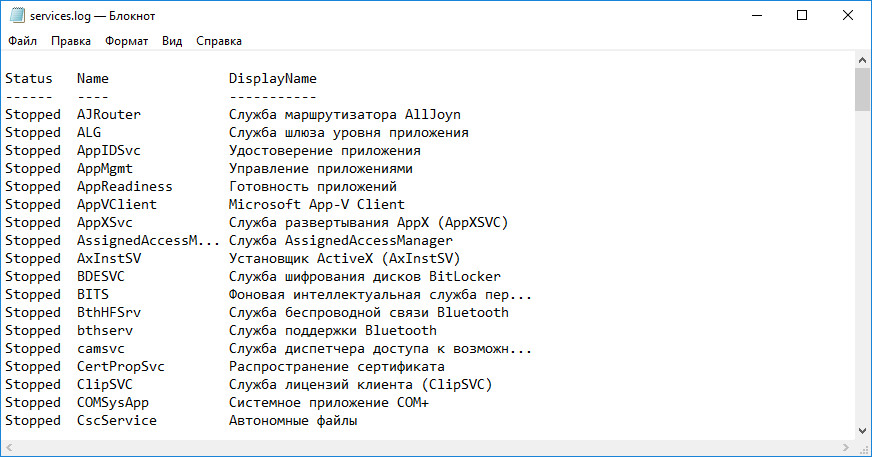872x457 pixels.
Task: Close the services.log window
Action: tap(848, 16)
